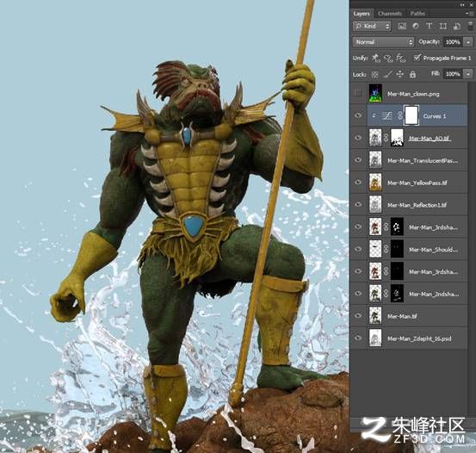Image resolution: width=476 pixels, height=453 pixels.
Task: Select layer name Mer-Man_TranslucentPas...
Action: (x=423, y=160)
